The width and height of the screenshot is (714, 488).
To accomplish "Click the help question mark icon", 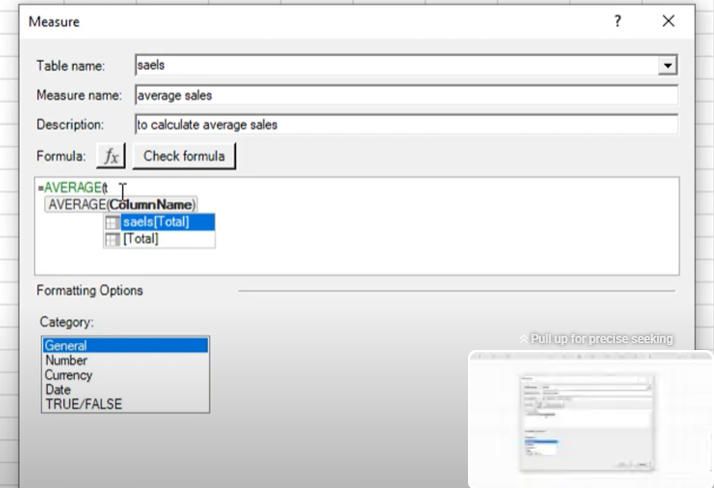I will coord(617,21).
